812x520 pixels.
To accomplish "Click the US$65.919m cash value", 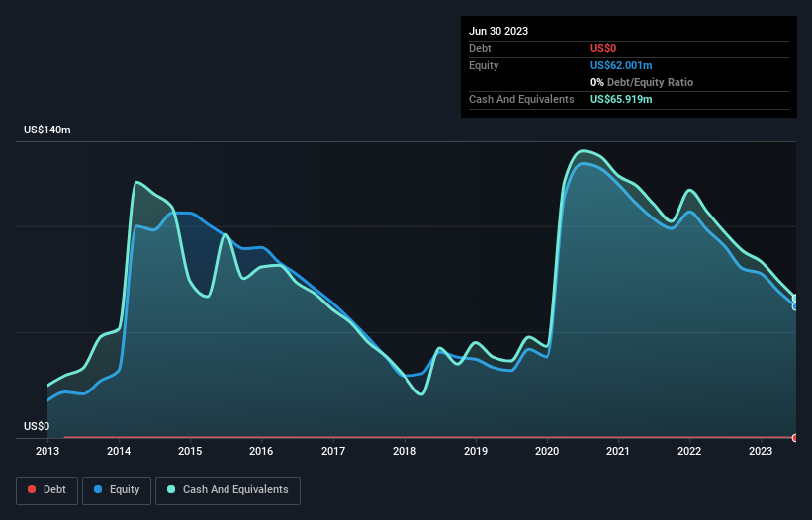I will pos(621,99).
